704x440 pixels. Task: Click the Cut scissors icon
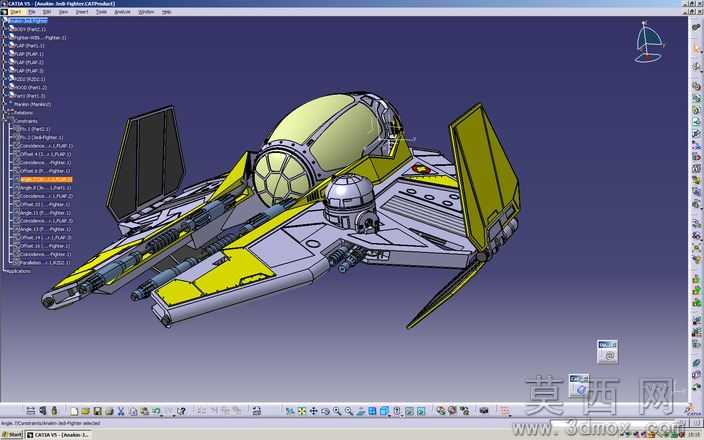(121, 411)
